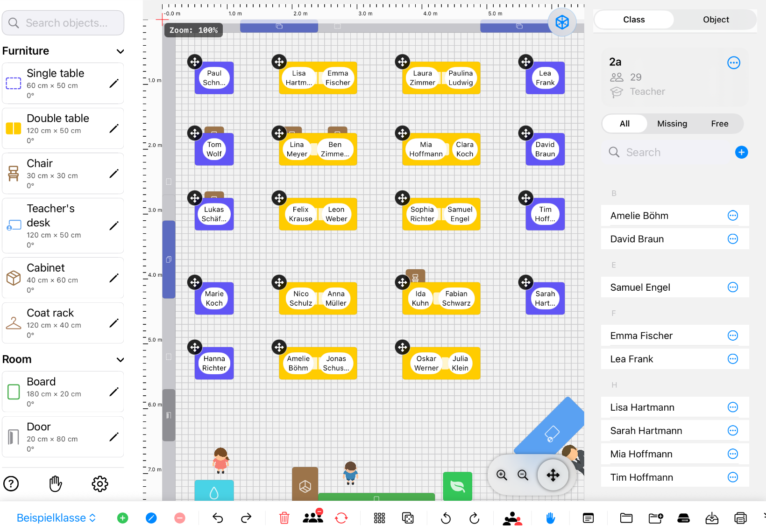Open options menu for Emma Fischer
The width and height of the screenshot is (766, 532).
(733, 336)
